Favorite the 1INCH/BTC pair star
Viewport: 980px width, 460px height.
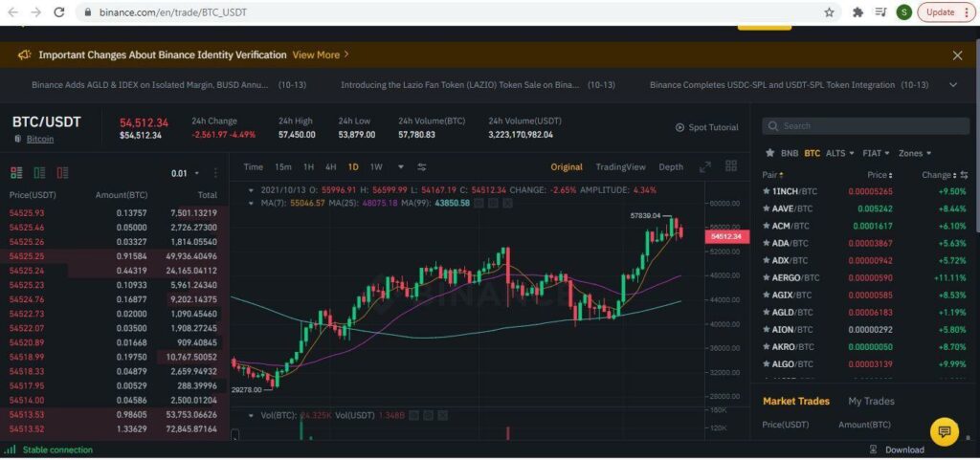pos(767,191)
